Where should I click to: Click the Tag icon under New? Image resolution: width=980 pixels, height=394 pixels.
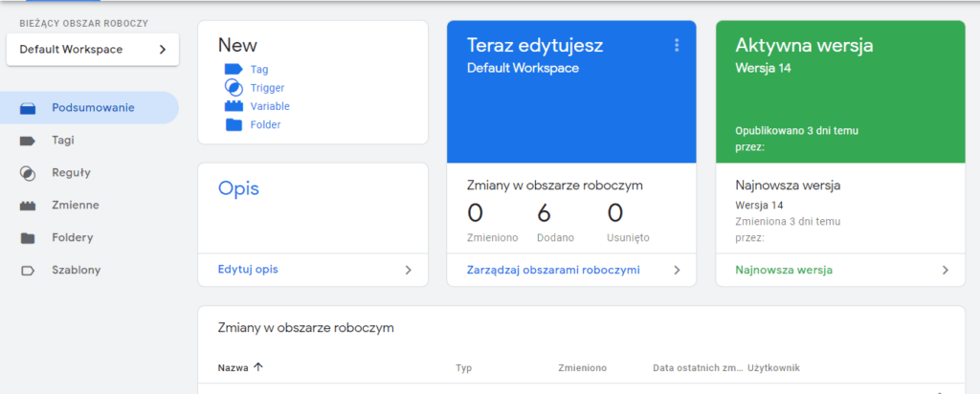coord(234,69)
